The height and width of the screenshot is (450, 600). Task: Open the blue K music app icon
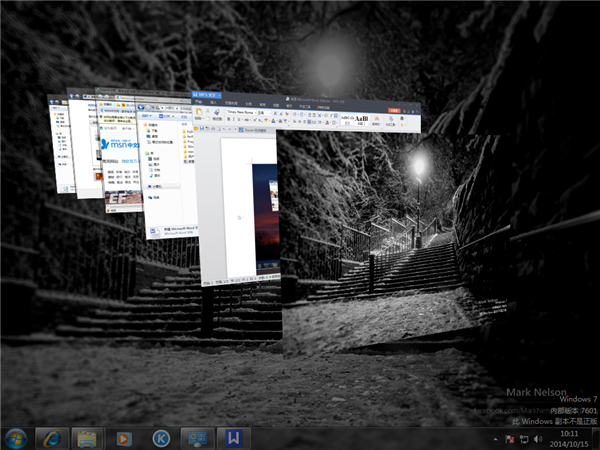pyautogui.click(x=160, y=437)
